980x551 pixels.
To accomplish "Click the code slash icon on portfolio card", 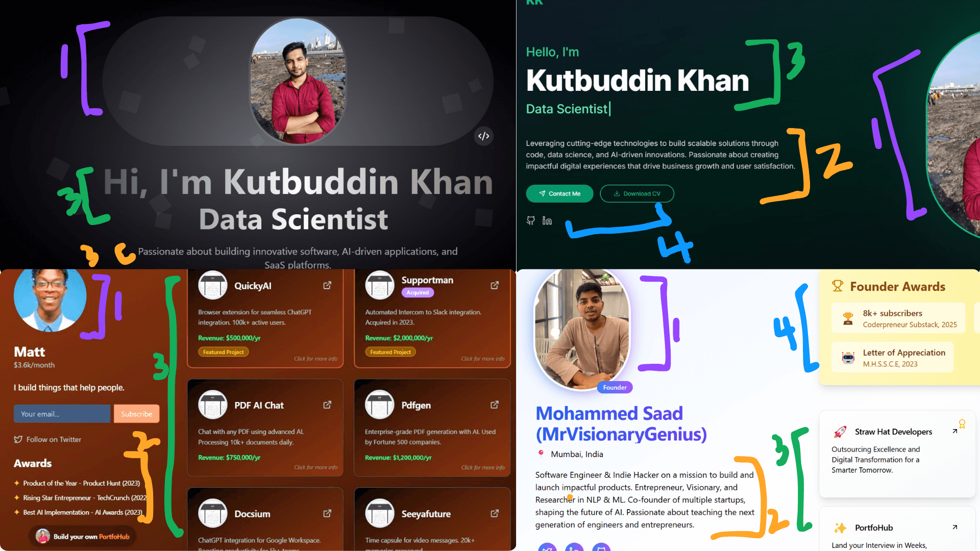I will pyautogui.click(x=484, y=135).
